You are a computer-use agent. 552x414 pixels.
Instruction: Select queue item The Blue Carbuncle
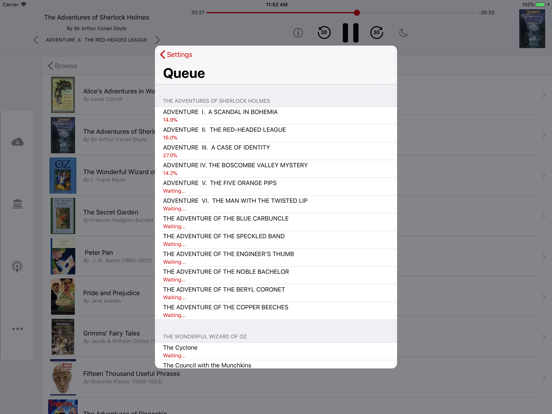click(x=276, y=222)
